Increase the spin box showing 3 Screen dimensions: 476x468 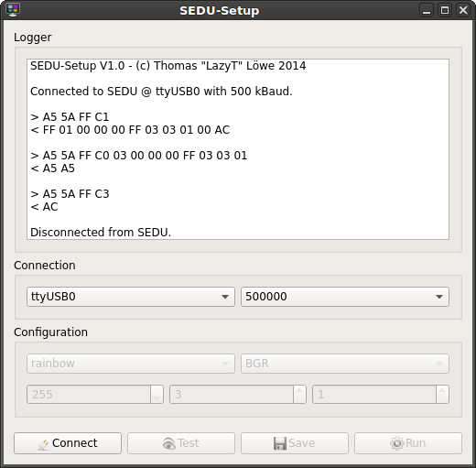299,390
